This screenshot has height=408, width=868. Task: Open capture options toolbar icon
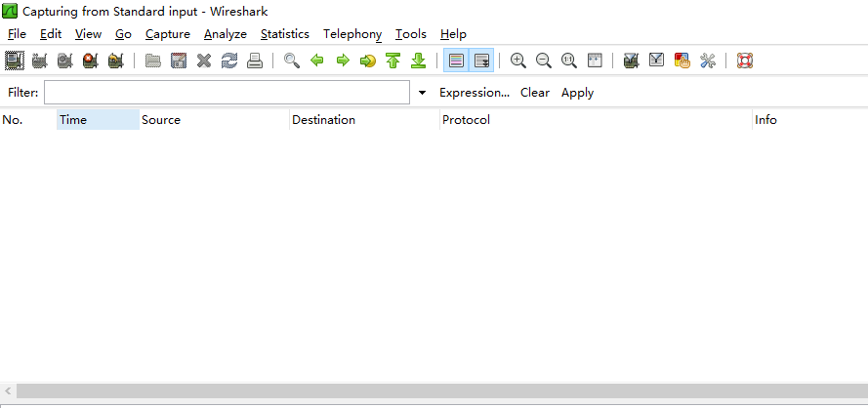39,61
